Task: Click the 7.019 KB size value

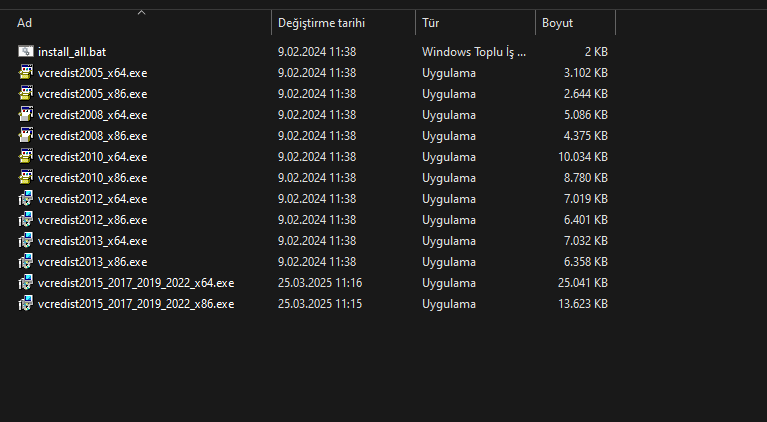Action: (586, 199)
